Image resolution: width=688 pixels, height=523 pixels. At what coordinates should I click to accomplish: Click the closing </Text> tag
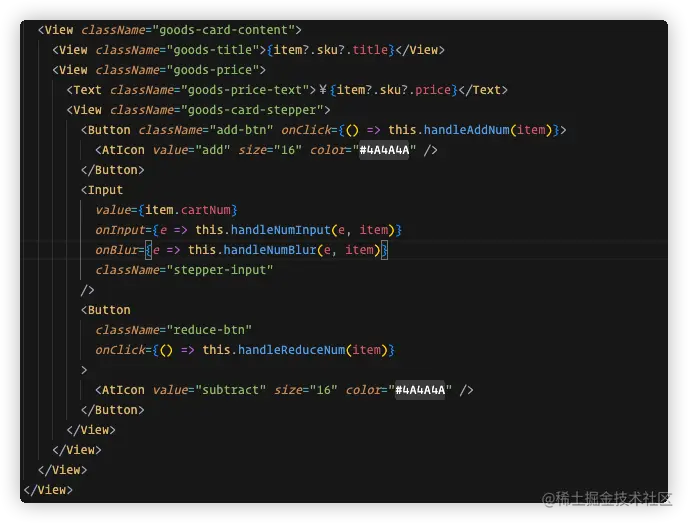483,90
